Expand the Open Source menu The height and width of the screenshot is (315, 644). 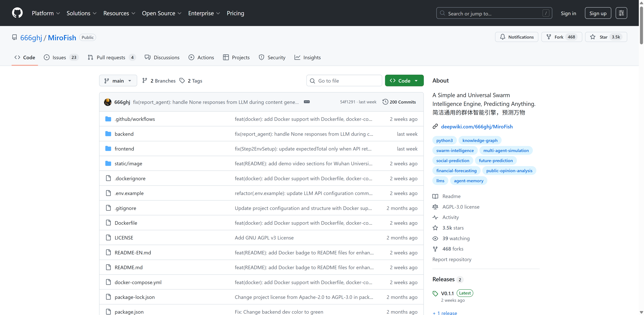pos(162,13)
